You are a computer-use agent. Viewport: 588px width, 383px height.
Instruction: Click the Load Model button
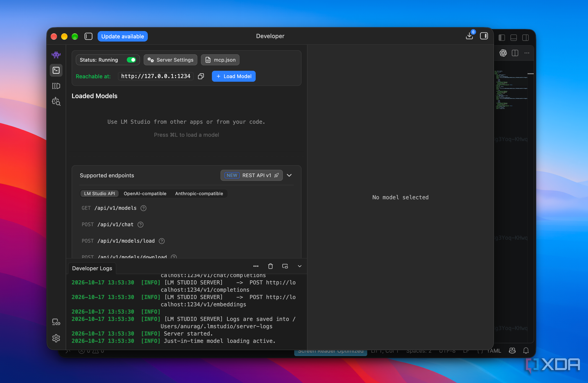point(234,76)
